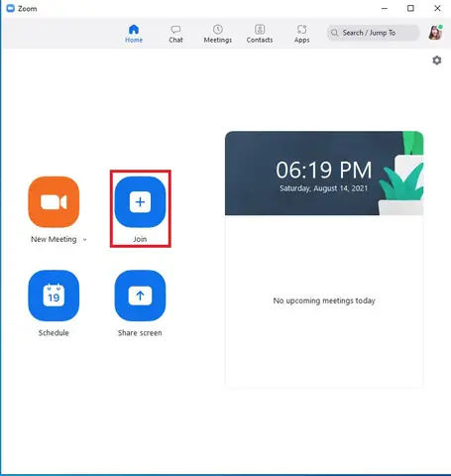451x476 pixels.
Task: Start a New Meeting with the orange camera icon
Action: click(54, 202)
